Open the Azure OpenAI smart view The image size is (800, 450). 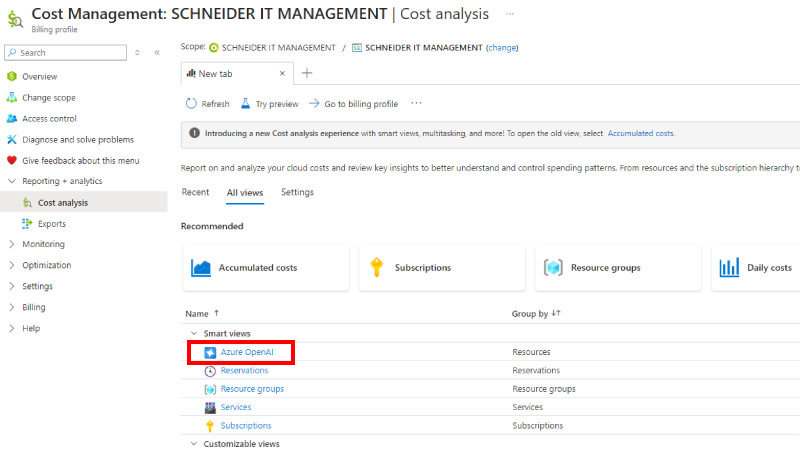(246, 352)
